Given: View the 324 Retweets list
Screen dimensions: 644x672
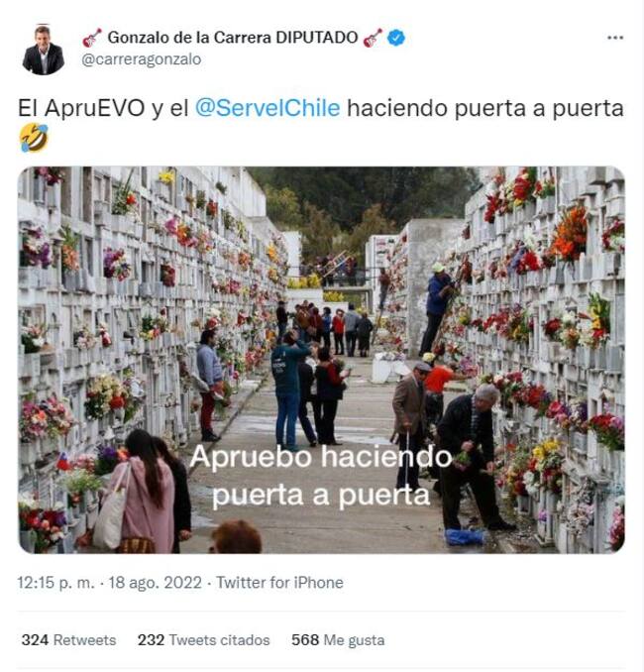Looking at the screenshot, I should tap(68, 640).
